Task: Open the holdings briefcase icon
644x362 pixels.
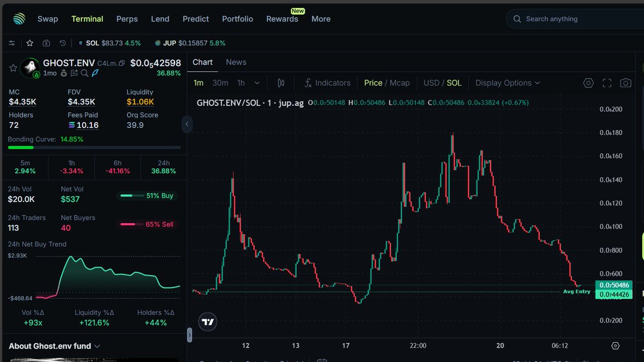Action: tap(47, 43)
